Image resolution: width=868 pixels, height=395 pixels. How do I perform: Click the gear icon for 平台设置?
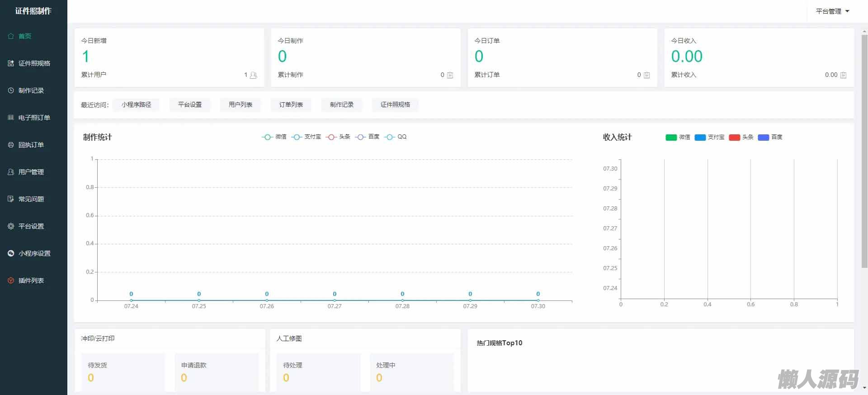tap(11, 226)
